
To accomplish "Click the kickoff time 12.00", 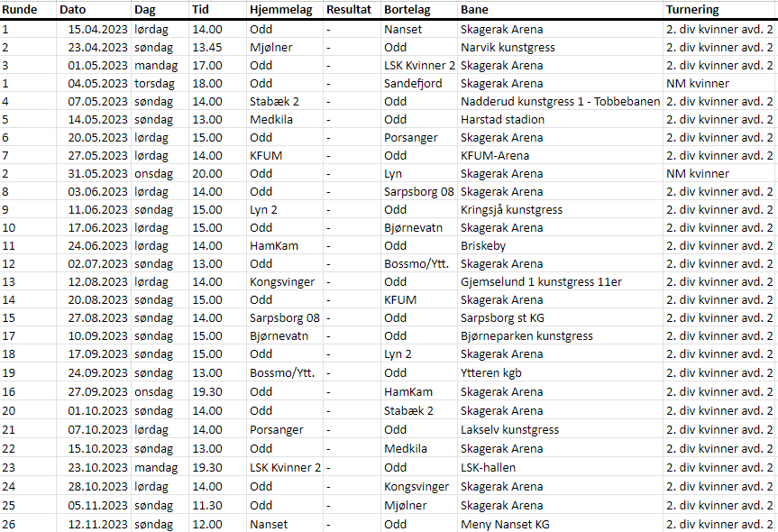I will coord(207,525).
